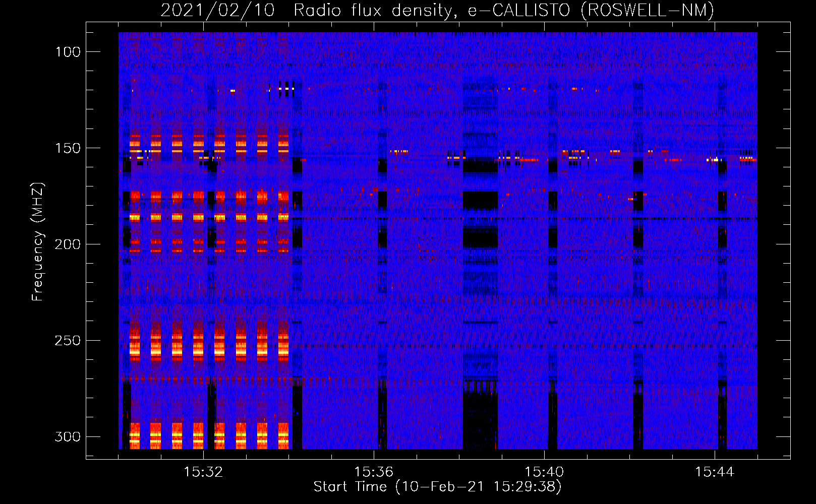Select the 100 frequency axis label

coord(68,52)
